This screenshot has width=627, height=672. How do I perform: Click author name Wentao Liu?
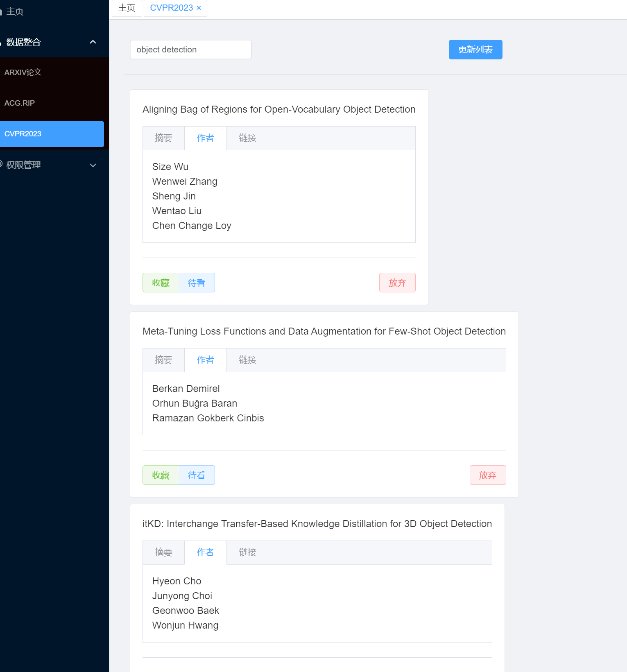pos(177,211)
